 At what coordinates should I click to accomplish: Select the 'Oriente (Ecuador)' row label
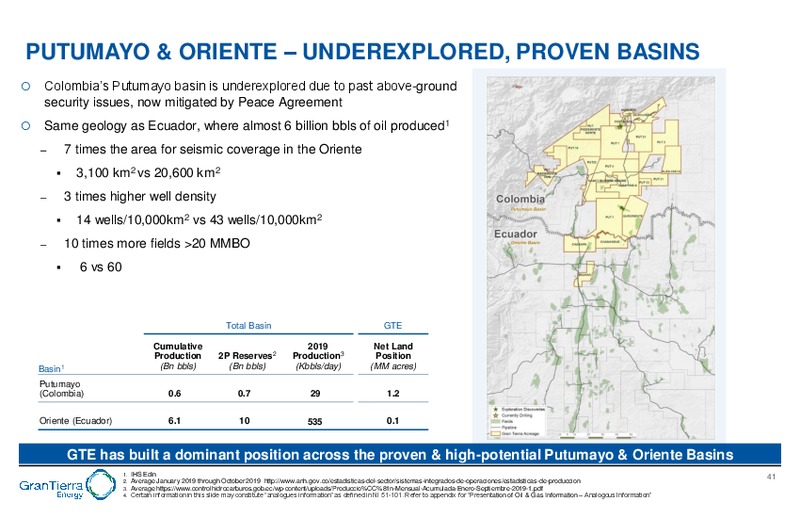[x=76, y=421]
